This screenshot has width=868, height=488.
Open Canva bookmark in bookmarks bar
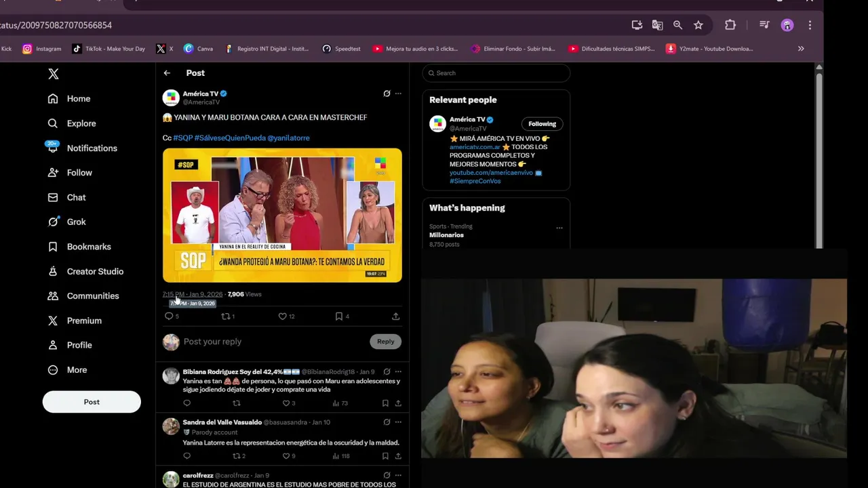tap(198, 49)
